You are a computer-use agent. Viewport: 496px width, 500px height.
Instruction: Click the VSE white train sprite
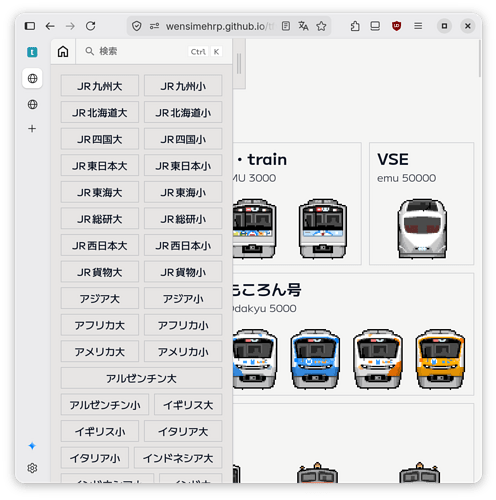(x=422, y=229)
